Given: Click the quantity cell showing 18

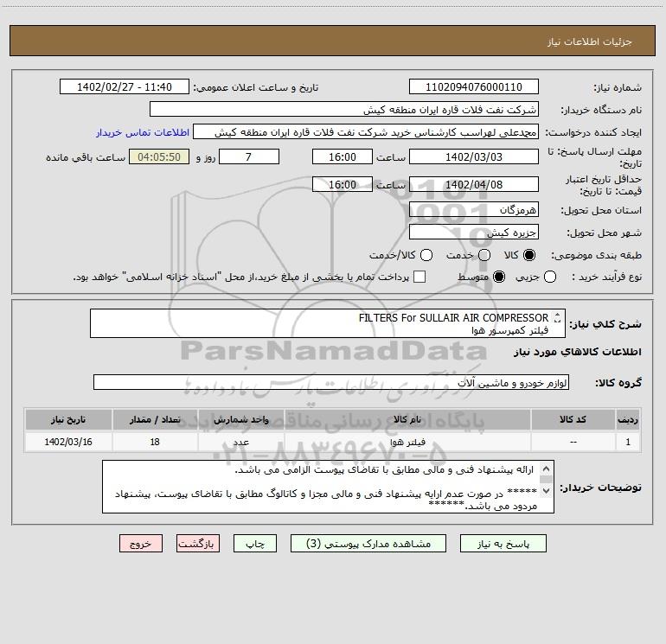Looking at the screenshot, I should (x=155, y=442).
